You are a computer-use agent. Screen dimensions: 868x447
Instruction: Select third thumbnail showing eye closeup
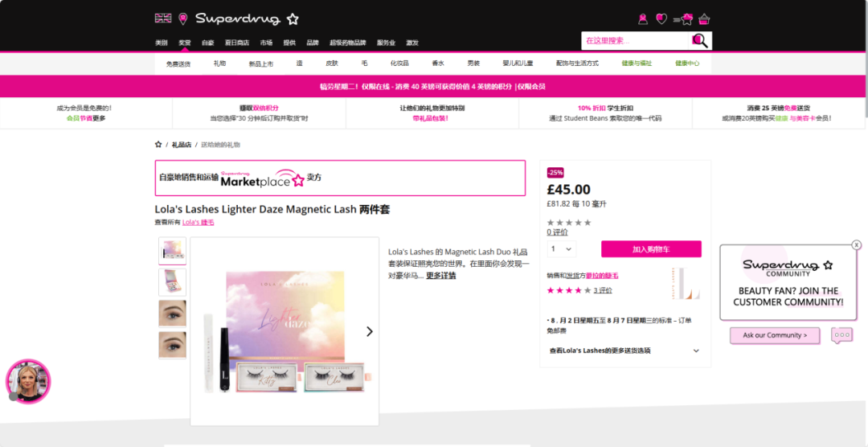[x=172, y=314]
